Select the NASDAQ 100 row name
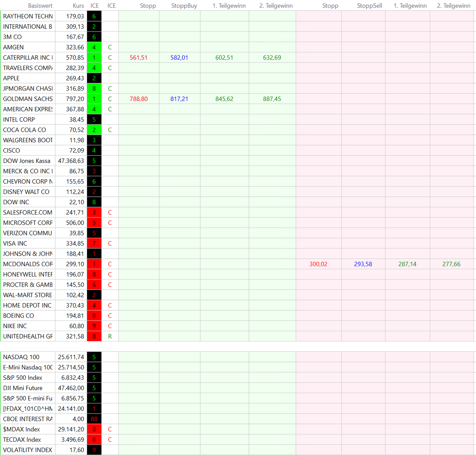The width and height of the screenshot is (476, 455). (21, 357)
